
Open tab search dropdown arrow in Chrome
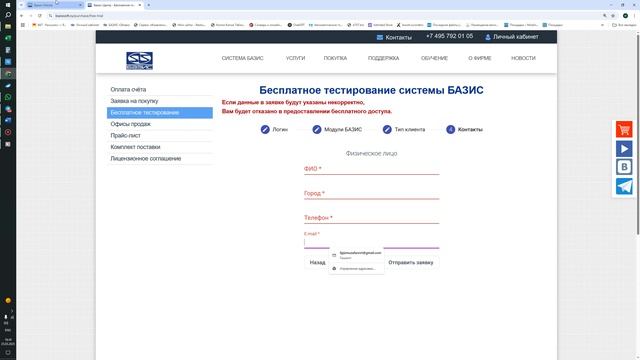point(21,5)
